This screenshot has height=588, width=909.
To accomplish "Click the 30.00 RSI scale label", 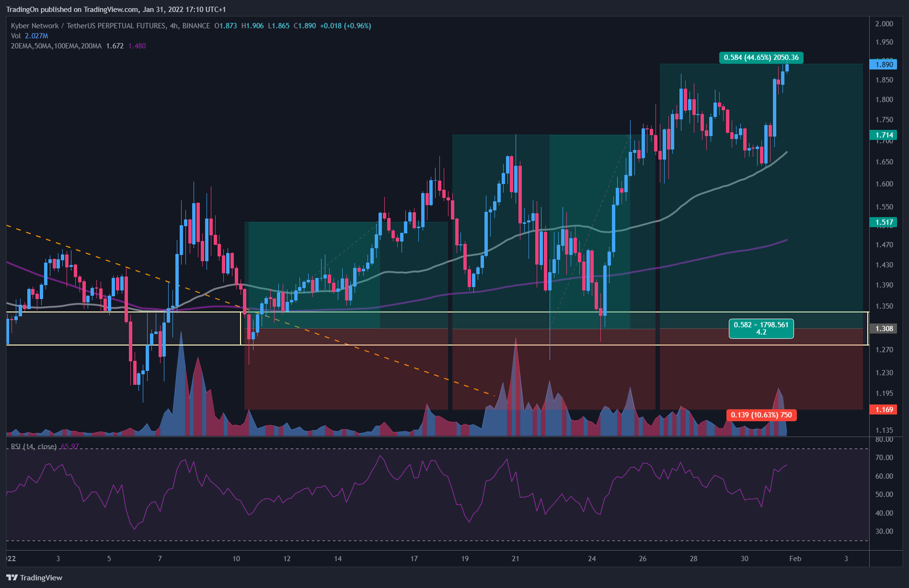I will click(884, 531).
